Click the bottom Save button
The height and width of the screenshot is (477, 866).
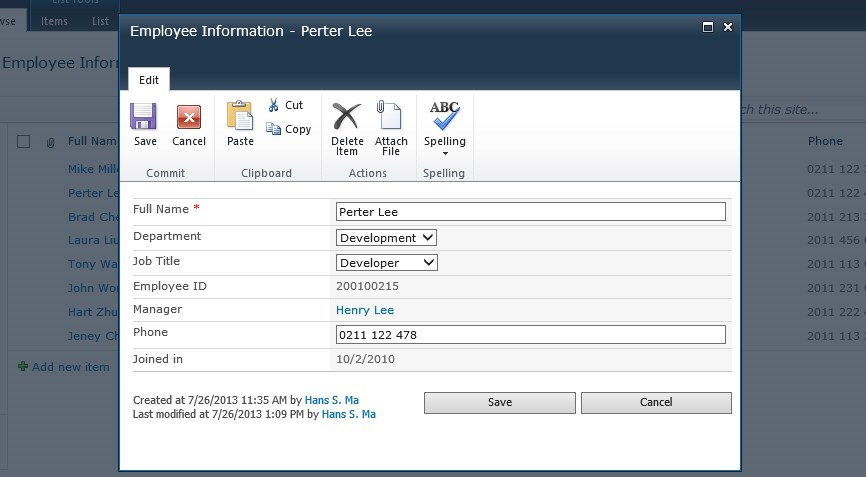point(500,402)
